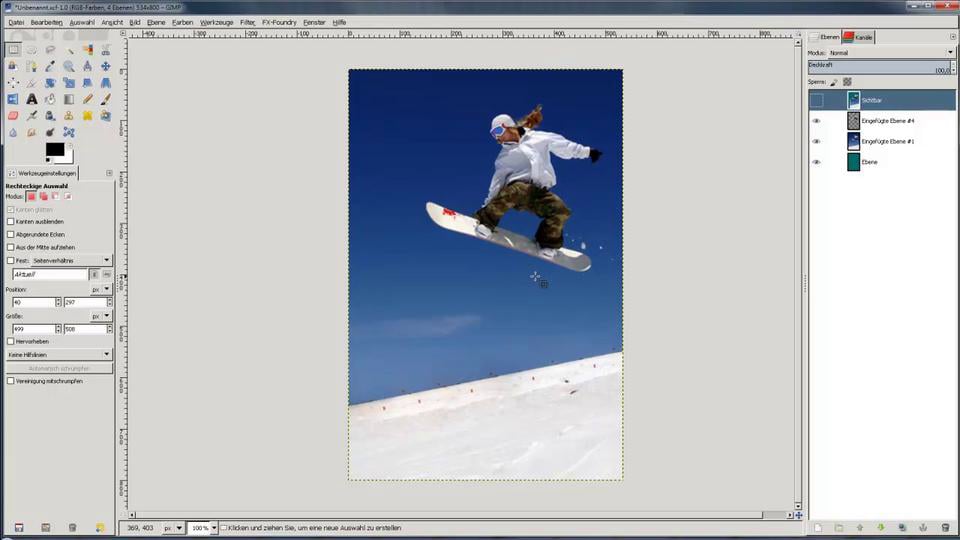Toggle the Fest checkbox

coord(10,260)
